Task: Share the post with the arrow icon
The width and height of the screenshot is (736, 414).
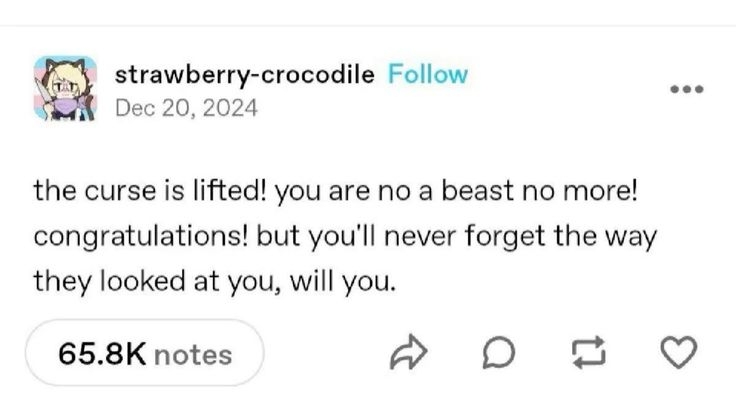Action: click(x=408, y=352)
